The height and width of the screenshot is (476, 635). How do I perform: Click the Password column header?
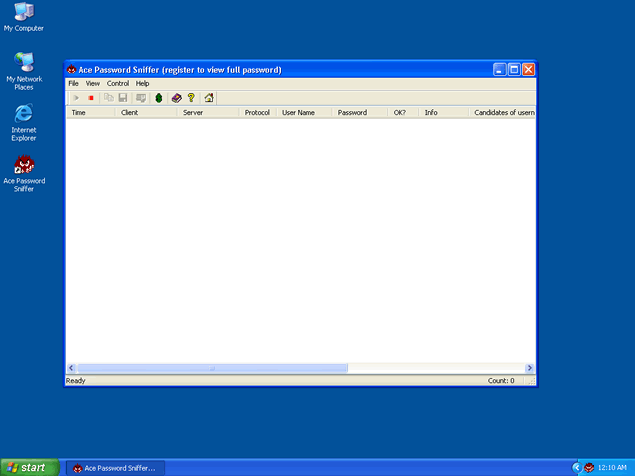click(360, 113)
